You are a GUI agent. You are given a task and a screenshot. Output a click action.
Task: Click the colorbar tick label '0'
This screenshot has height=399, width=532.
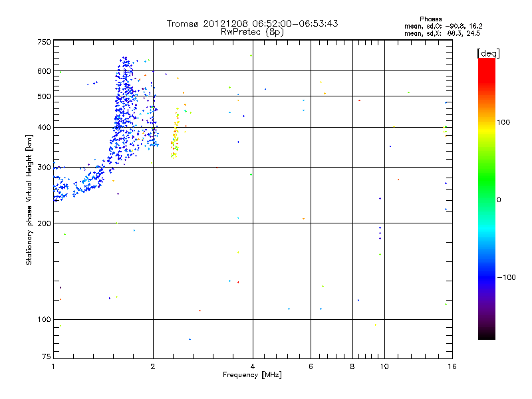pos(499,200)
